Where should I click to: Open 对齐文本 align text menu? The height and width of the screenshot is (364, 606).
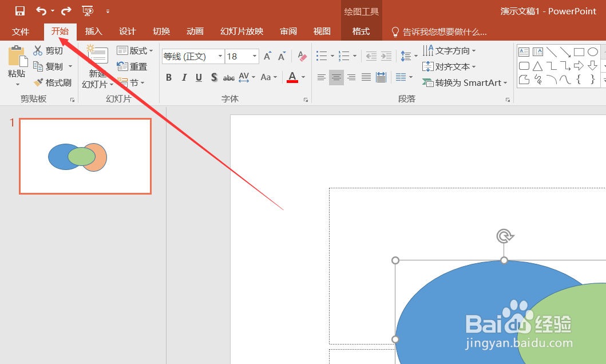click(449, 66)
